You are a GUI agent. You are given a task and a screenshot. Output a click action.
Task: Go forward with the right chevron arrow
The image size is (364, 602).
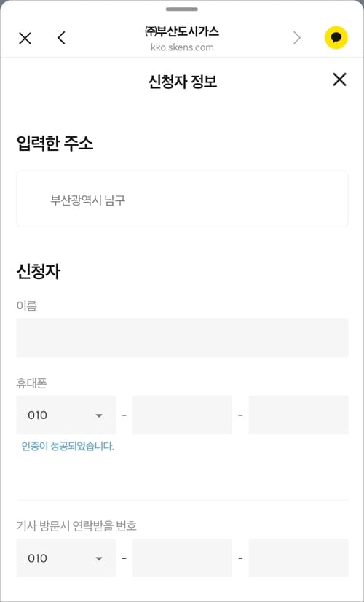point(297,38)
